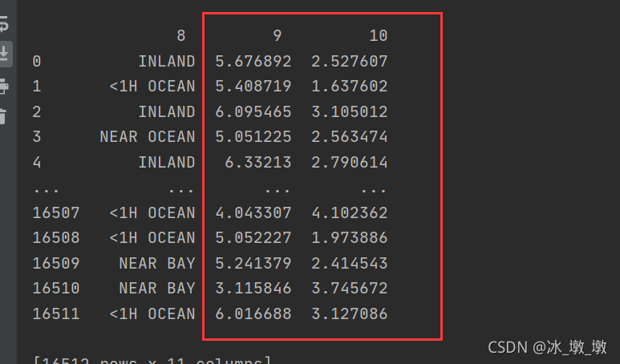Screen dimensions: 620x364
Task: Click value 2.414543
Action: [x=350, y=263]
